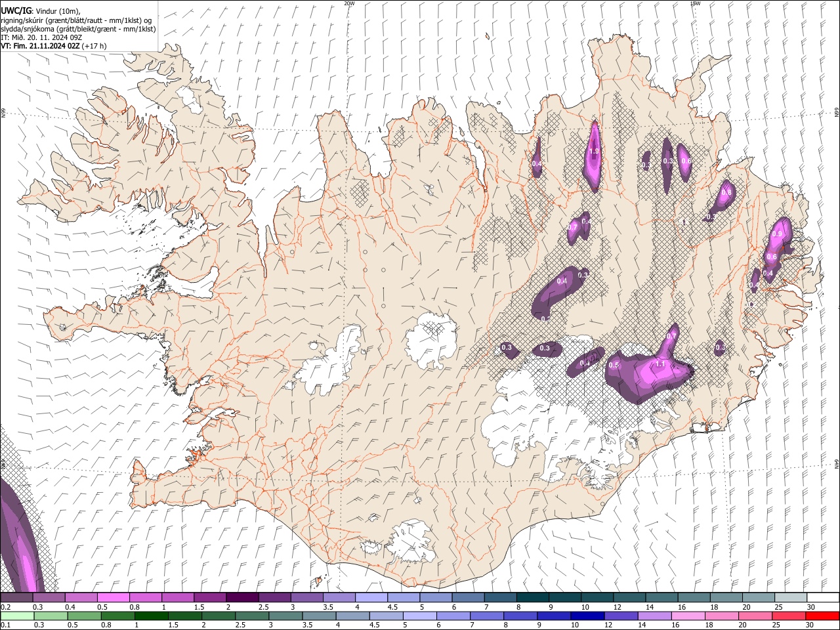
Task: Click the 15W longitude label
Action: [x=695, y=3]
